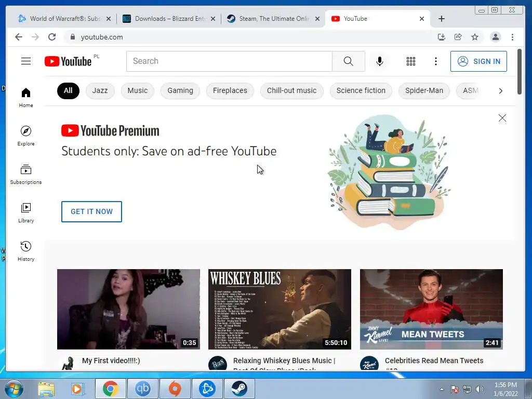Open the My First video thumbnail
Screen dimensions: 532x399
[x=129, y=309]
